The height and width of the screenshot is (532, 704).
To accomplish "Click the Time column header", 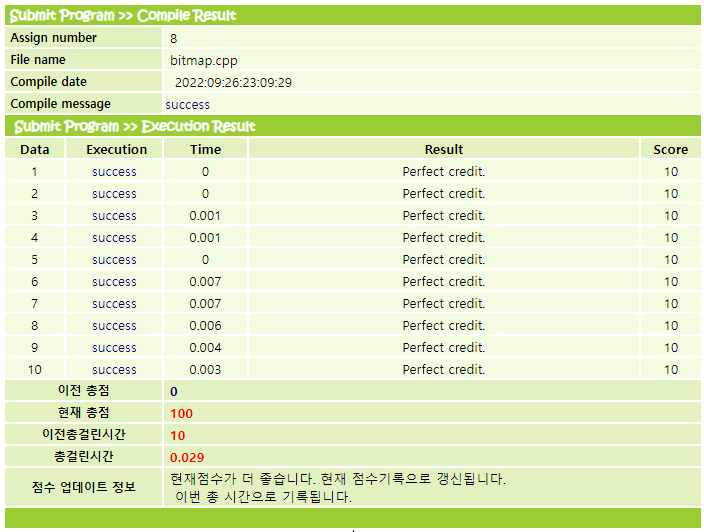I will [205, 149].
